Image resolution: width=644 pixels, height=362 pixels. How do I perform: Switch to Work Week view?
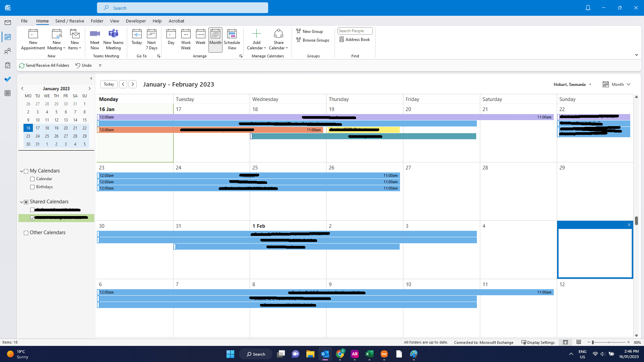coord(186,40)
